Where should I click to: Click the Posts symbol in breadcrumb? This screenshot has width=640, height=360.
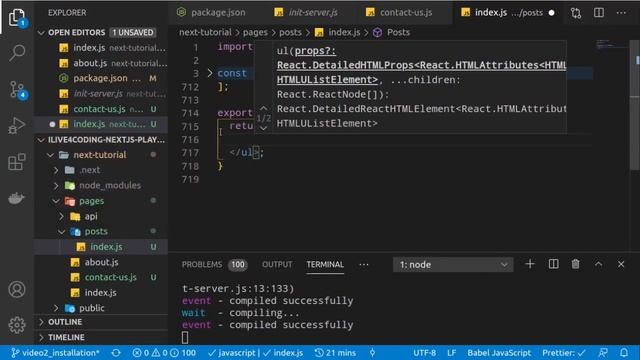[x=391, y=32]
